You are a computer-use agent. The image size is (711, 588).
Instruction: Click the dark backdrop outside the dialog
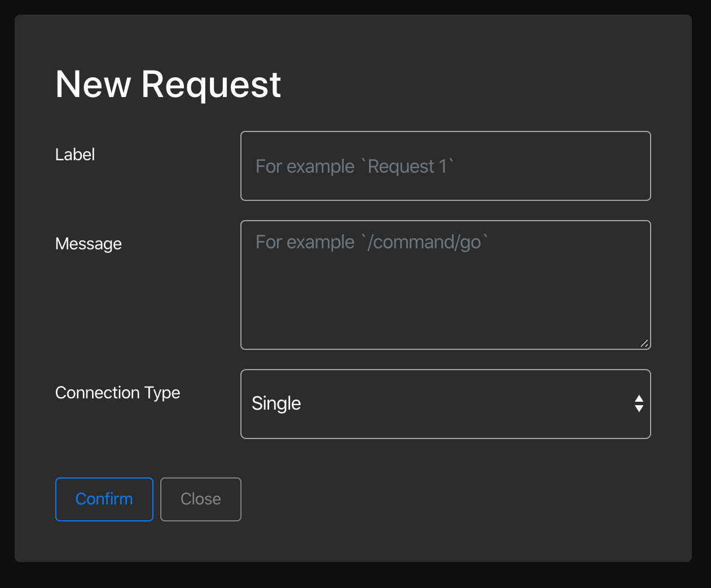(x=355, y=574)
